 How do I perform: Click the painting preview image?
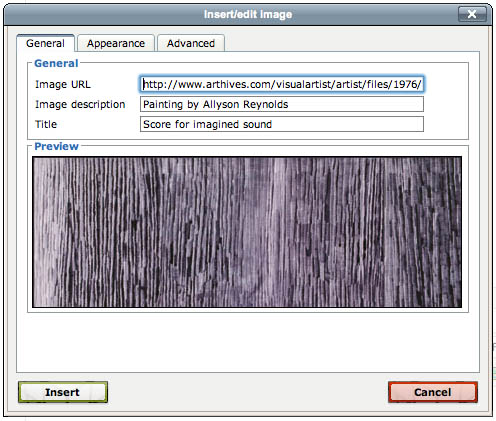247,232
